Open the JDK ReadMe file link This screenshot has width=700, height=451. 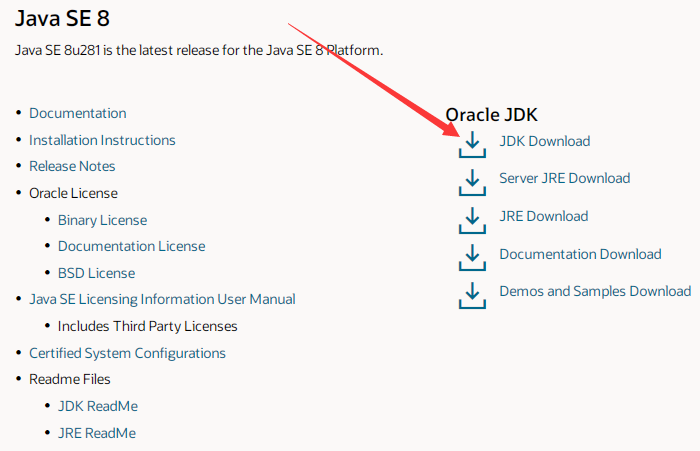98,406
